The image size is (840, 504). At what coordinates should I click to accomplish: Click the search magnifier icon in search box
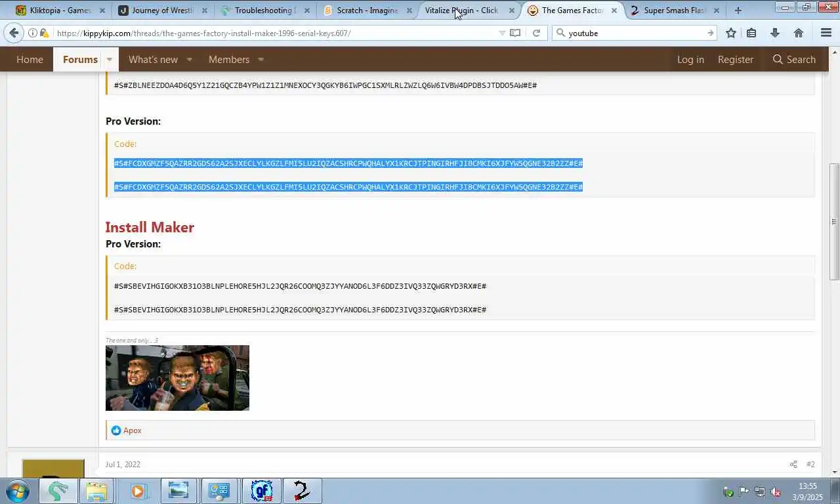[x=560, y=33]
